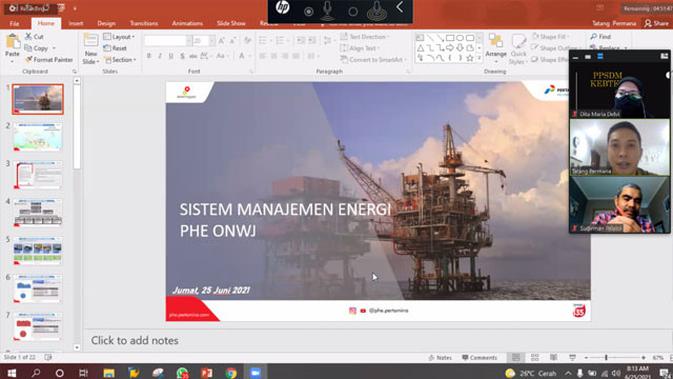Toggle Bold formatting
The width and height of the screenshot is (673, 379).
149,56
